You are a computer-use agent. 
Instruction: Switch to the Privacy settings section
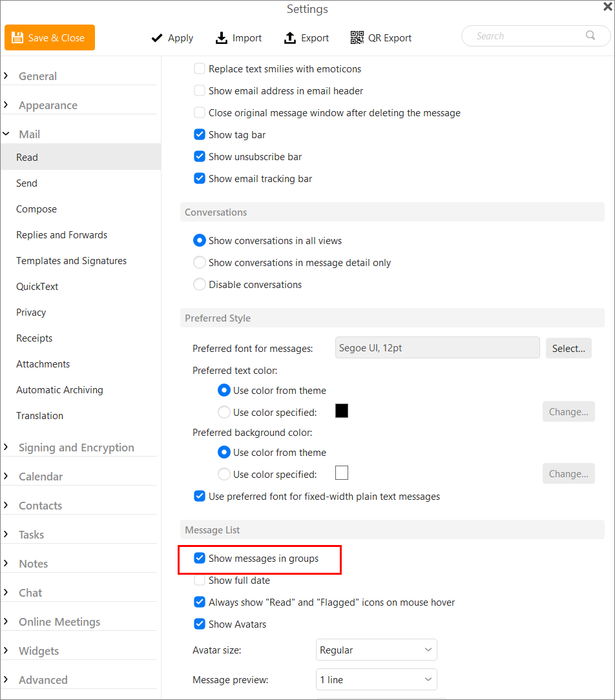30,312
